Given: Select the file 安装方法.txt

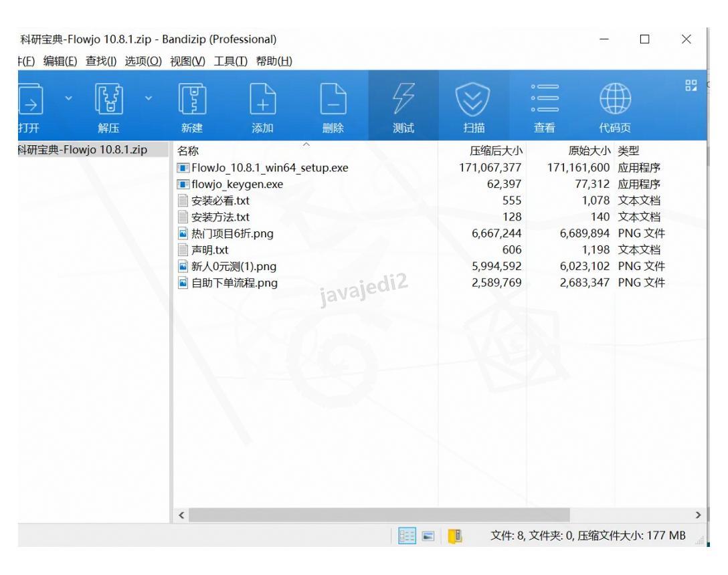Looking at the screenshot, I should point(221,217).
